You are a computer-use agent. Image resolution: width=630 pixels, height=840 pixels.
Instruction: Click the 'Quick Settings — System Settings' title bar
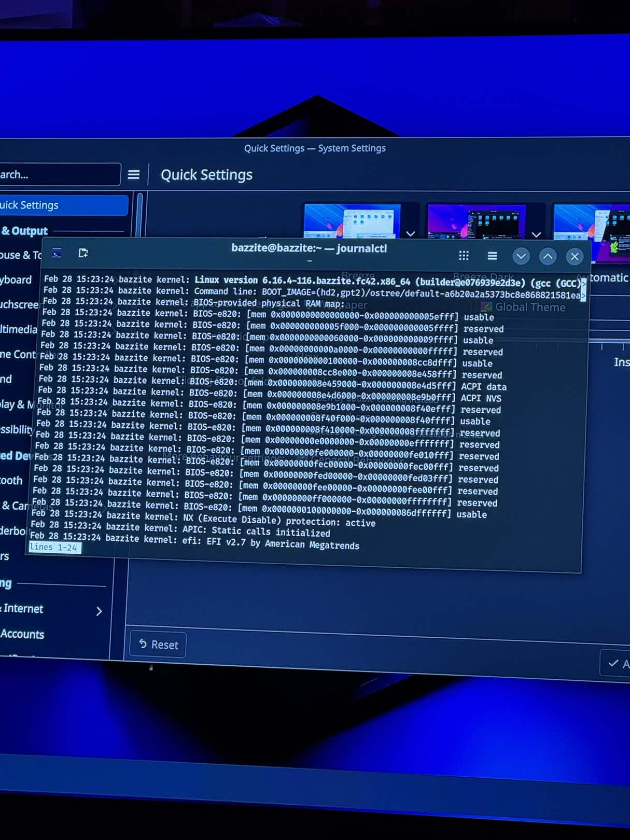pyautogui.click(x=315, y=148)
